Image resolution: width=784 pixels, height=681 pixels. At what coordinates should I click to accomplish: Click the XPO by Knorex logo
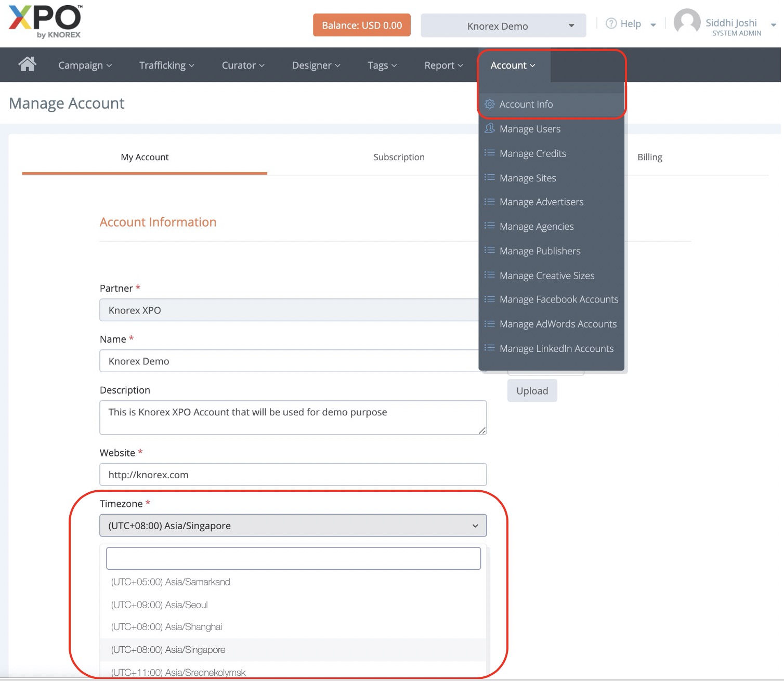click(45, 22)
